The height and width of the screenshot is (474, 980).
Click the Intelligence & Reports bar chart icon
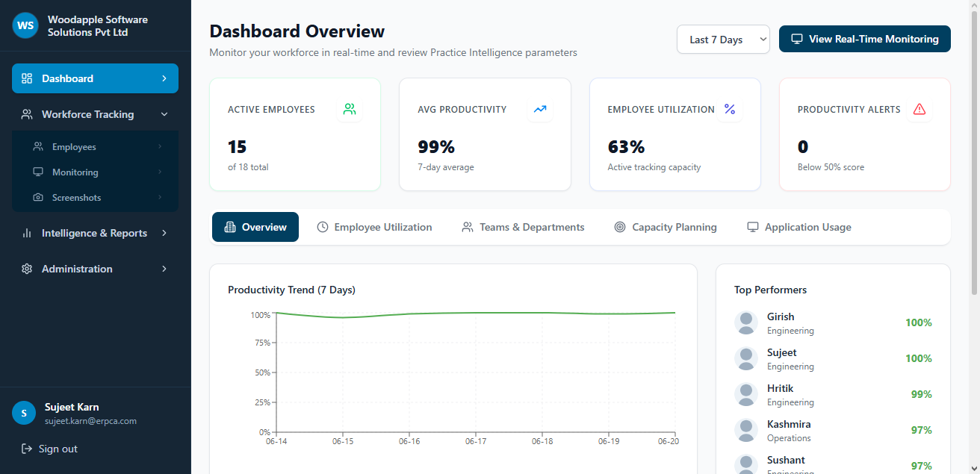(27, 233)
